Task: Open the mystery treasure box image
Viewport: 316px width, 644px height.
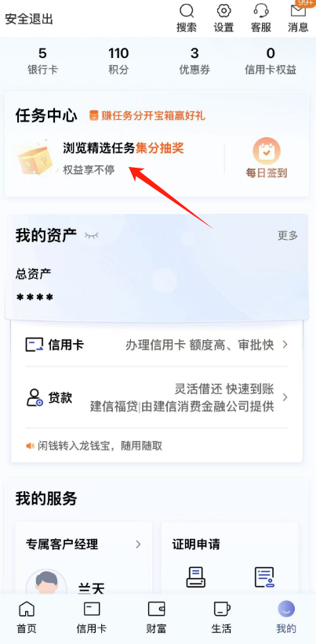Action: (x=35, y=159)
